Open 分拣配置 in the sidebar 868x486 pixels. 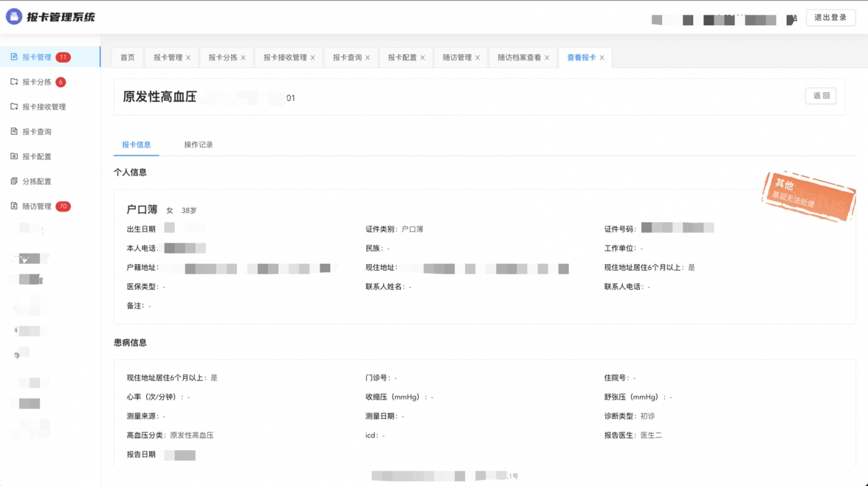pyautogui.click(x=50, y=181)
